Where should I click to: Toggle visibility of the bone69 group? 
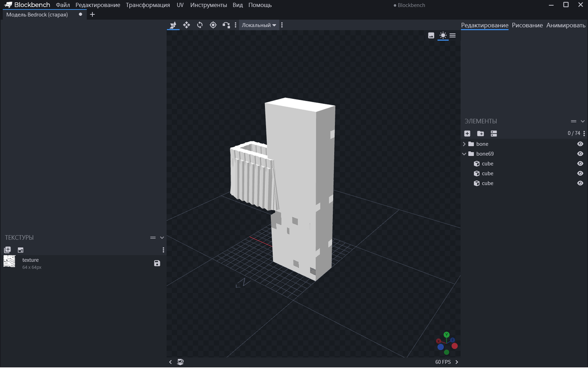click(580, 154)
